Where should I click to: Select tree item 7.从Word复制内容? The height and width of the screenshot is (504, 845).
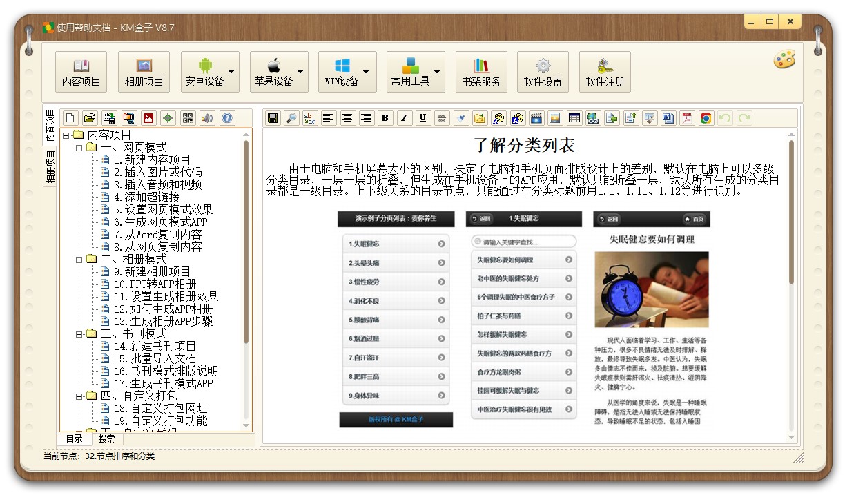[x=157, y=234]
